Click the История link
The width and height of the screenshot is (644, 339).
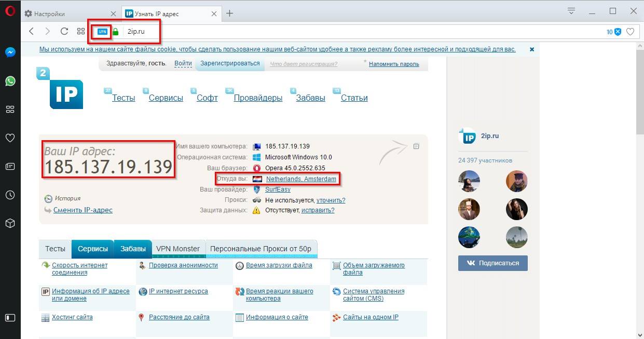click(x=67, y=198)
